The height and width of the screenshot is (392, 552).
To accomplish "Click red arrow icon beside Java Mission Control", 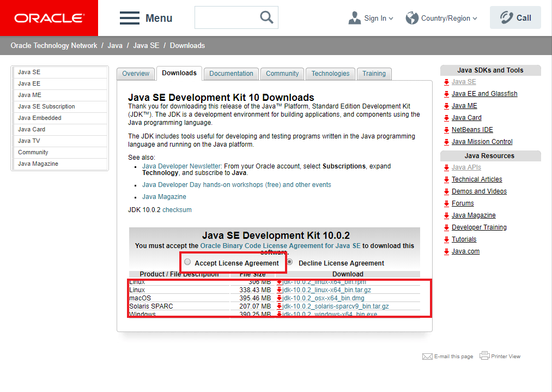I will click(x=446, y=142).
